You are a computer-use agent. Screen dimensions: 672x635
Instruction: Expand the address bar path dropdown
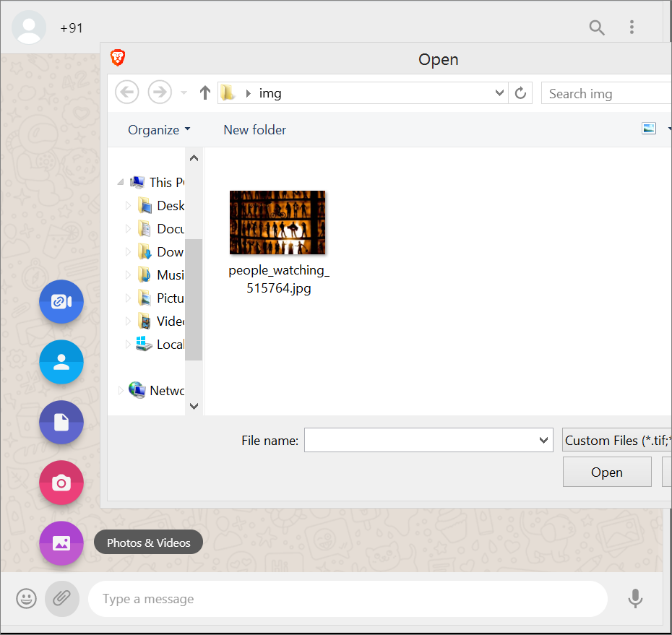click(499, 93)
